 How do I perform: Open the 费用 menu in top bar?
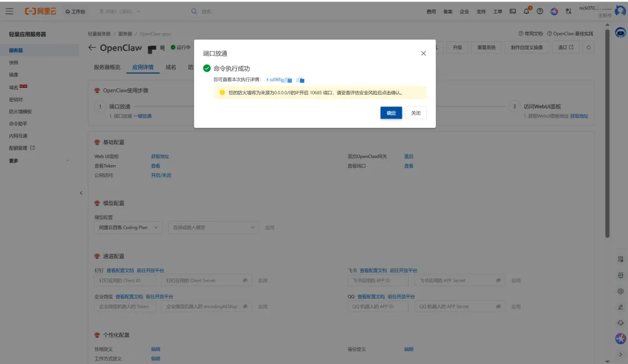click(x=431, y=12)
